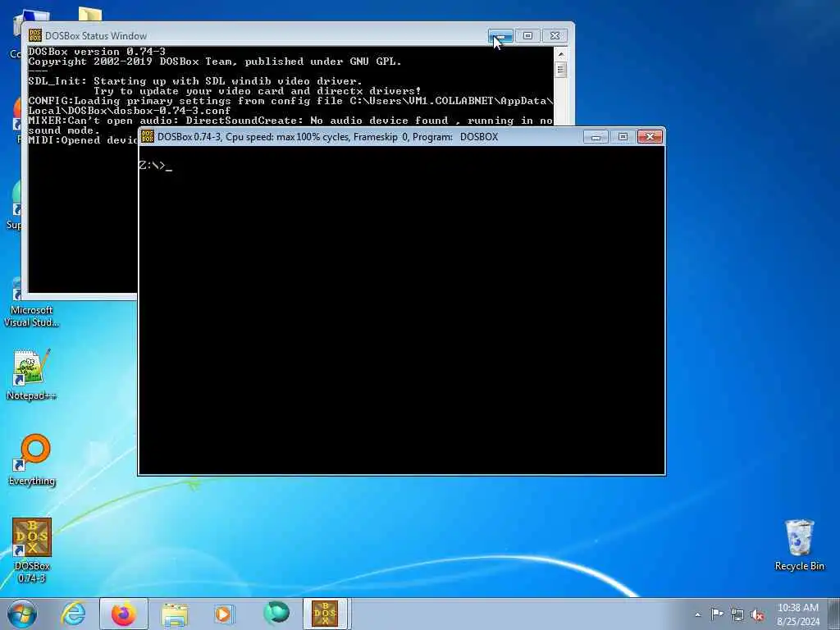Click the DOSBox main window title icon
This screenshot has height=630, width=840.
(148, 137)
